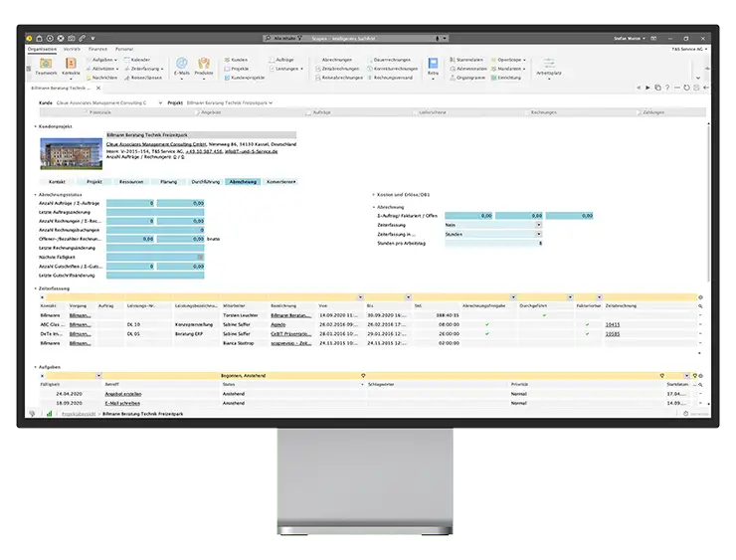Expand the Kosten und Erlöse/DB1 section
Image resolution: width=736 pixels, height=560 pixels.
pyautogui.click(x=374, y=194)
